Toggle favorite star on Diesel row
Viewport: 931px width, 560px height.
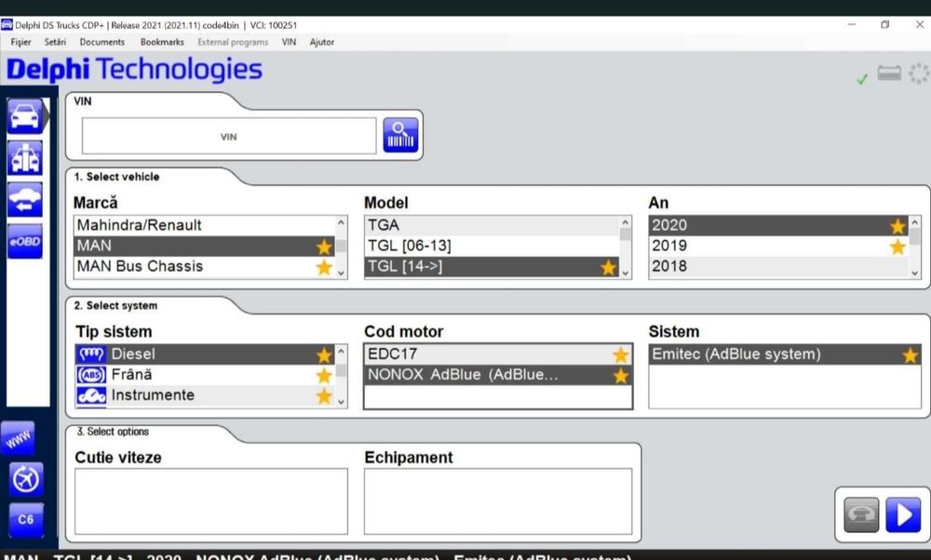[324, 354]
